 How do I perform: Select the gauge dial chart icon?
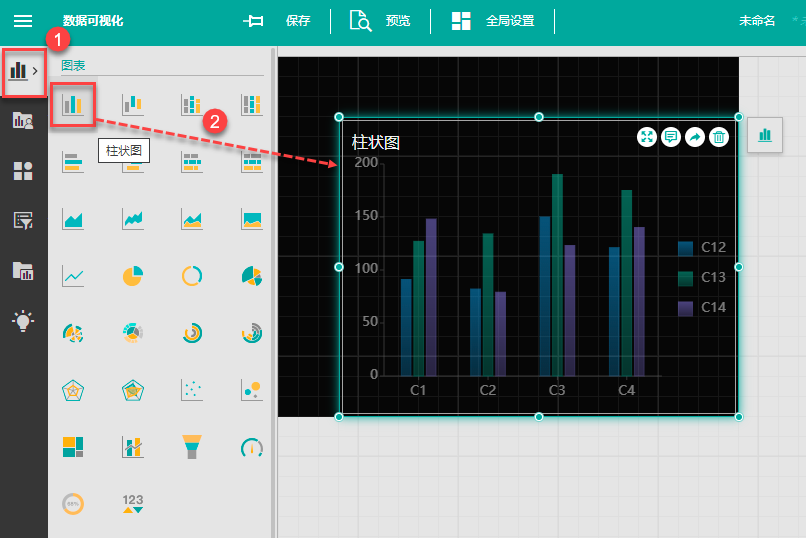coord(252,448)
